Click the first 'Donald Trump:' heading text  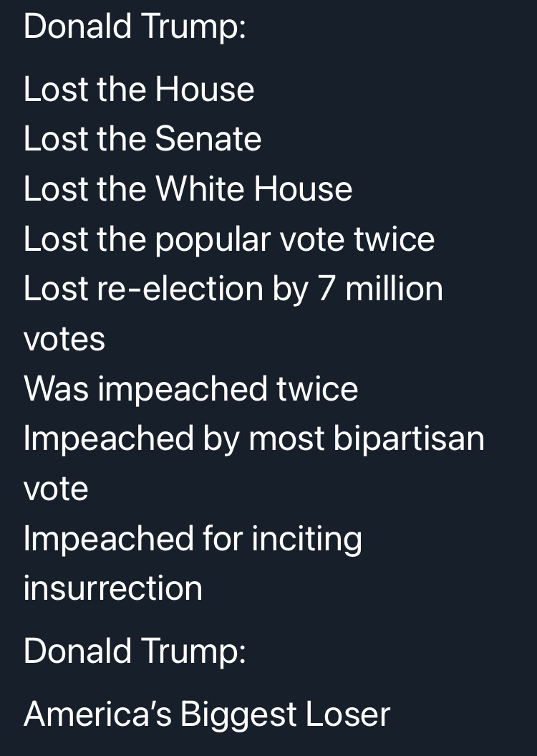coord(135,27)
